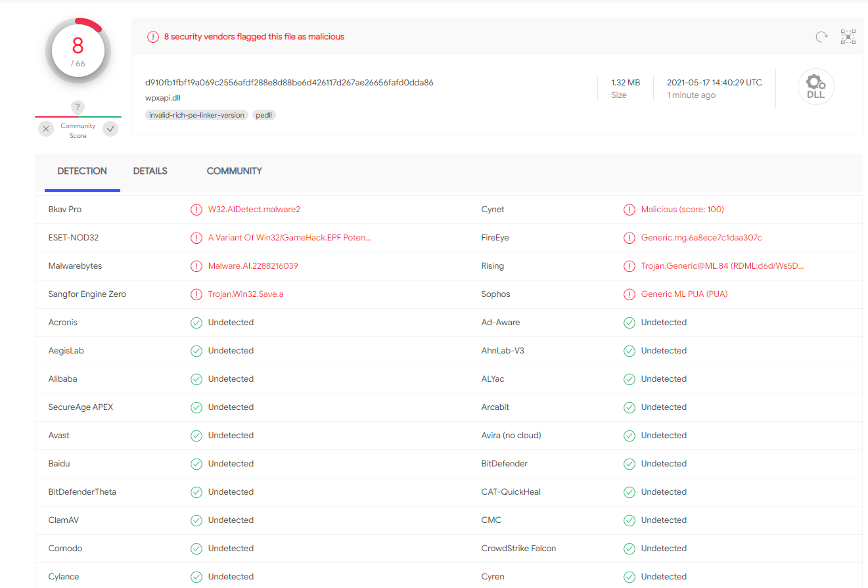
Task: Click the community score question mark
Action: pyautogui.click(x=78, y=107)
